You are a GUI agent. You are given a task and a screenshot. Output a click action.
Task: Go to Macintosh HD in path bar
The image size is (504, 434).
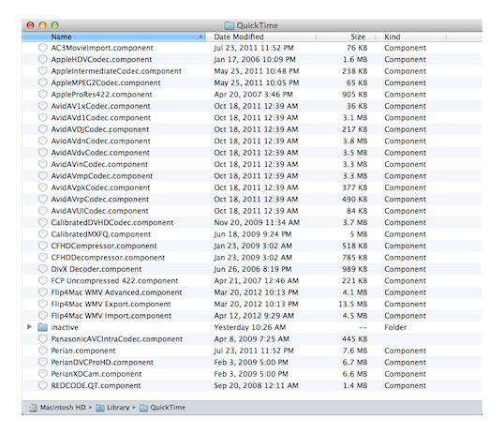[x=58, y=408]
